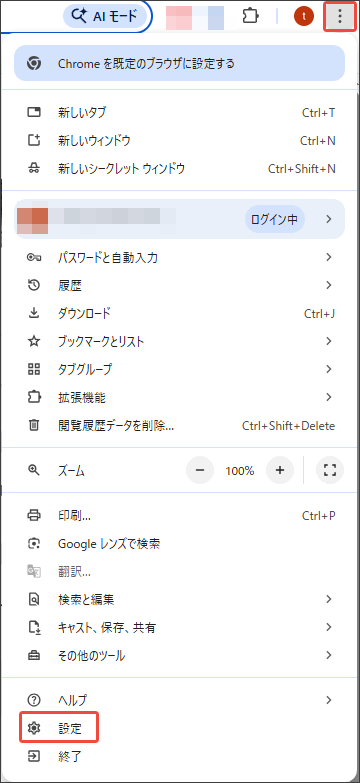Click the printer icon beside 印刷
Screen dimensions: 360x783
[33, 515]
